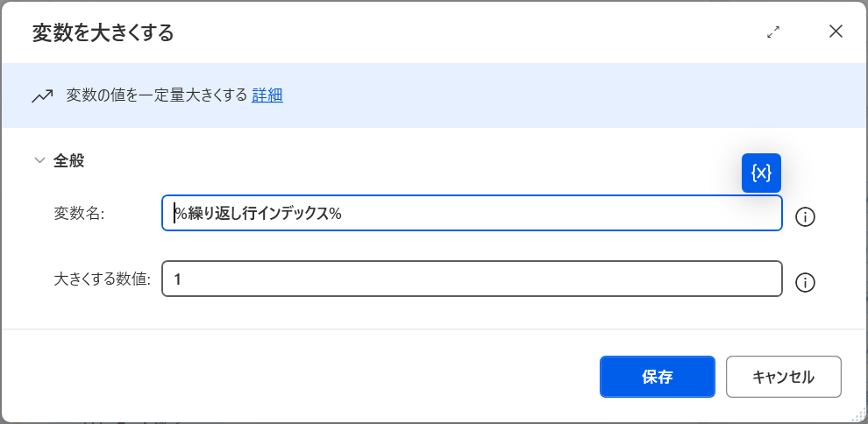Click the value 1 in increment field
The width and height of the screenshot is (868, 424).
pos(178,279)
